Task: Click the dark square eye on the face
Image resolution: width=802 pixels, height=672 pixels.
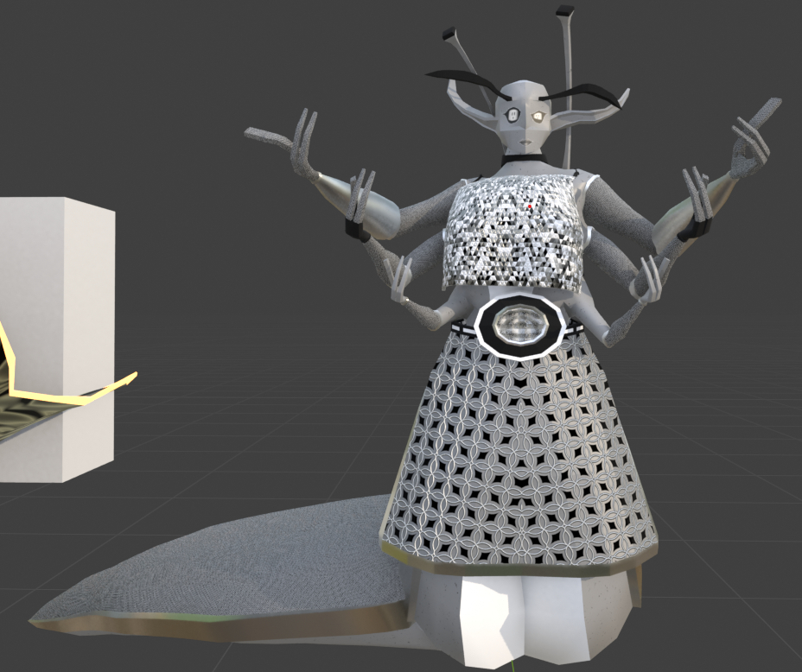Action: (x=512, y=114)
